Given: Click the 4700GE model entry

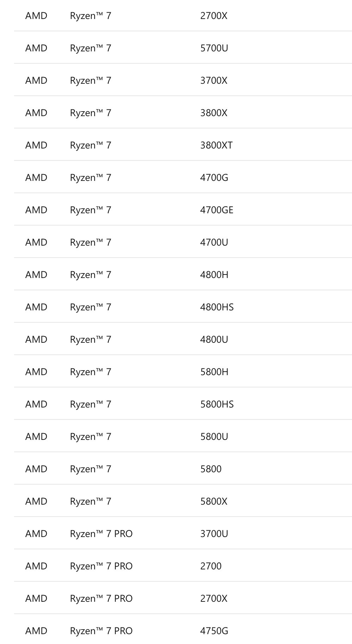Looking at the screenshot, I should coord(216,210).
